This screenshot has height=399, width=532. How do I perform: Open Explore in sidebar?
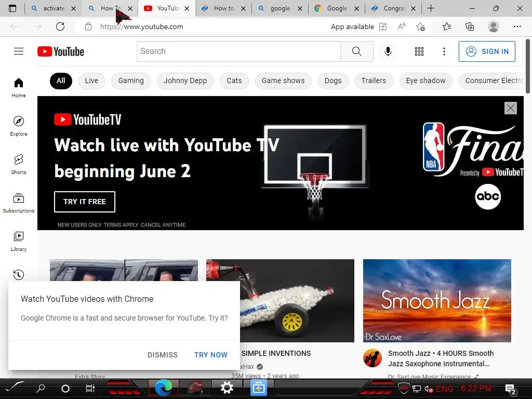click(x=19, y=126)
